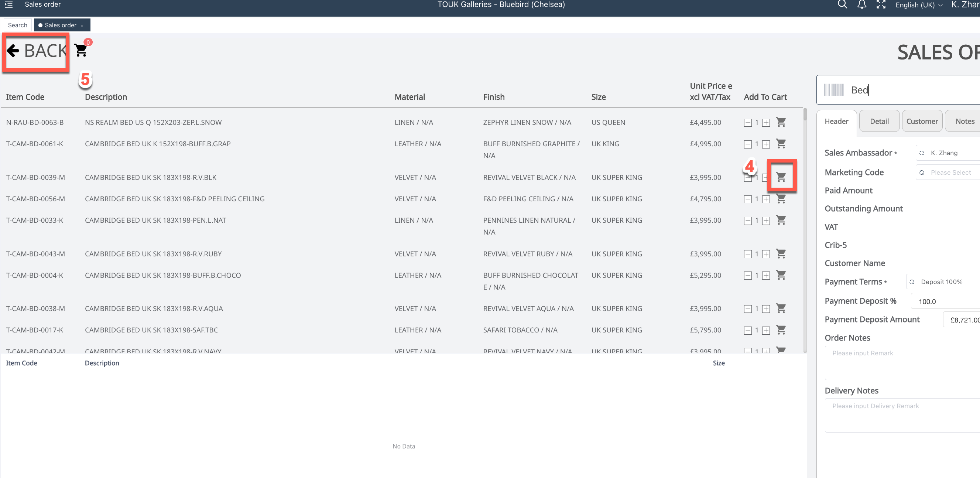Screen dimensions: 980x478
Task: Increase quantity for T-CAM-BD-0043-M ruby bed
Action: [x=766, y=254]
